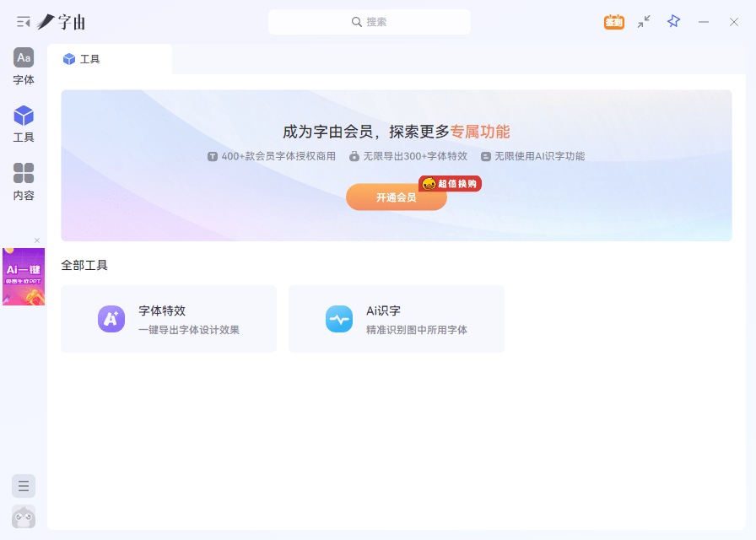Click the mascot assistant icon at bottom left
The image size is (756, 540).
tap(23, 517)
